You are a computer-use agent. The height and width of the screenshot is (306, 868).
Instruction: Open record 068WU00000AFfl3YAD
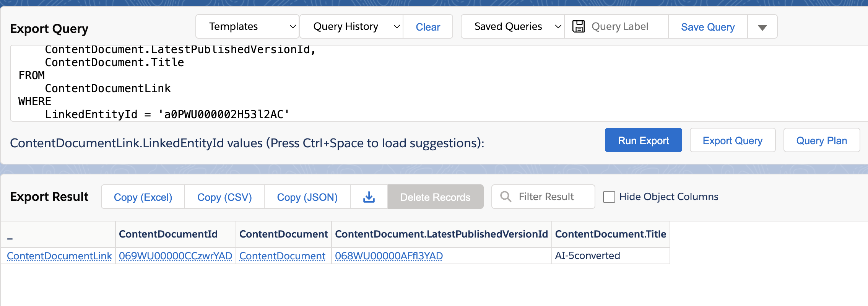pyautogui.click(x=389, y=256)
